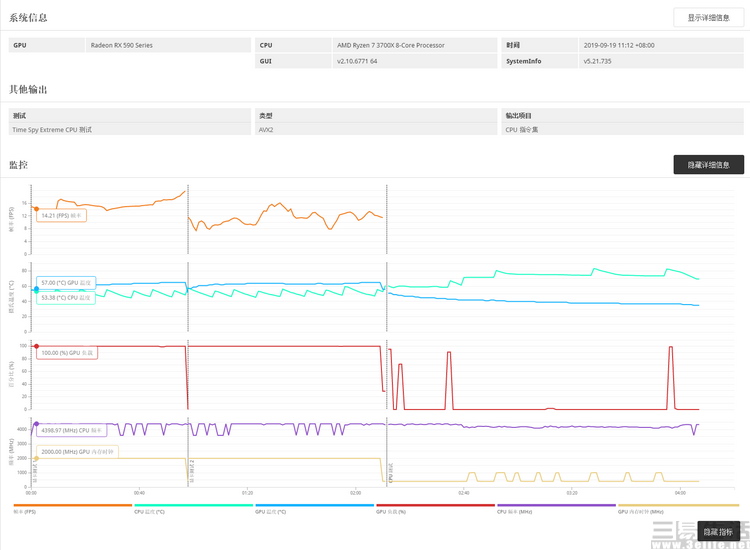Select the Radeon RX 590 Series text

point(121,45)
